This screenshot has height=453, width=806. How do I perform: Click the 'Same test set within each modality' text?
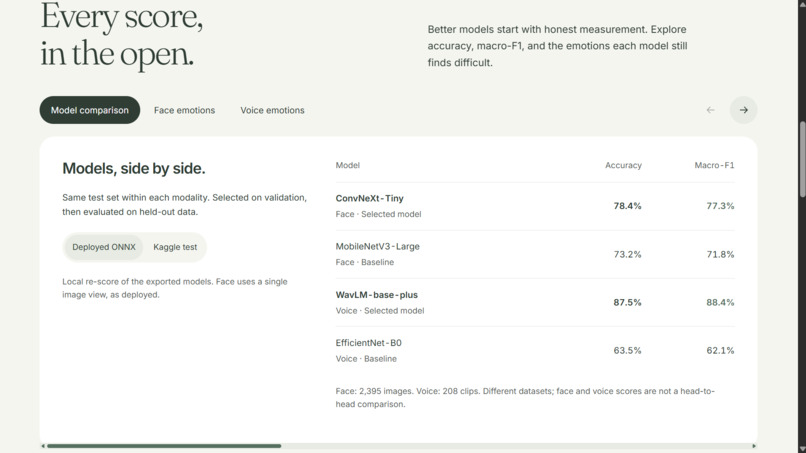click(185, 205)
